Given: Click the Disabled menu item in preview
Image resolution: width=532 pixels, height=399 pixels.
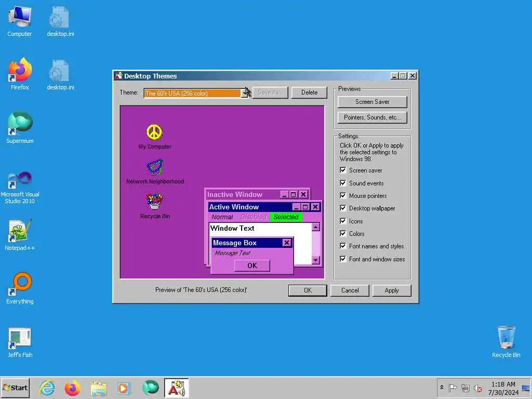Looking at the screenshot, I should pos(254,217).
